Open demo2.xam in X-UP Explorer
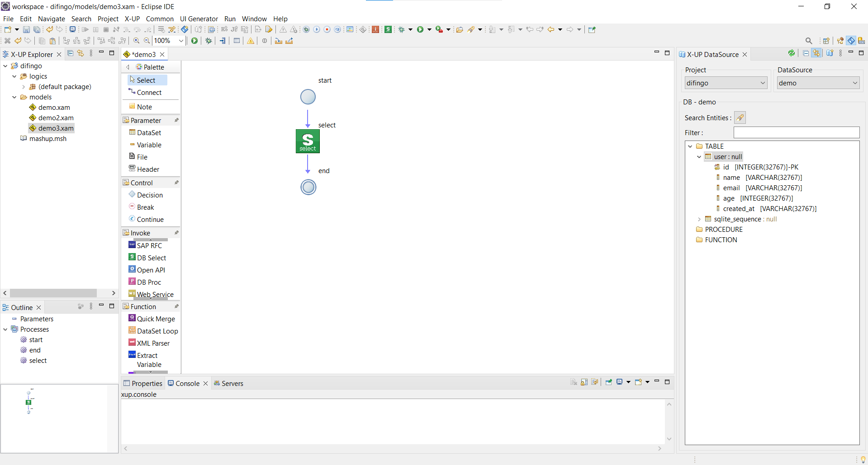This screenshot has width=868, height=465. [56, 117]
